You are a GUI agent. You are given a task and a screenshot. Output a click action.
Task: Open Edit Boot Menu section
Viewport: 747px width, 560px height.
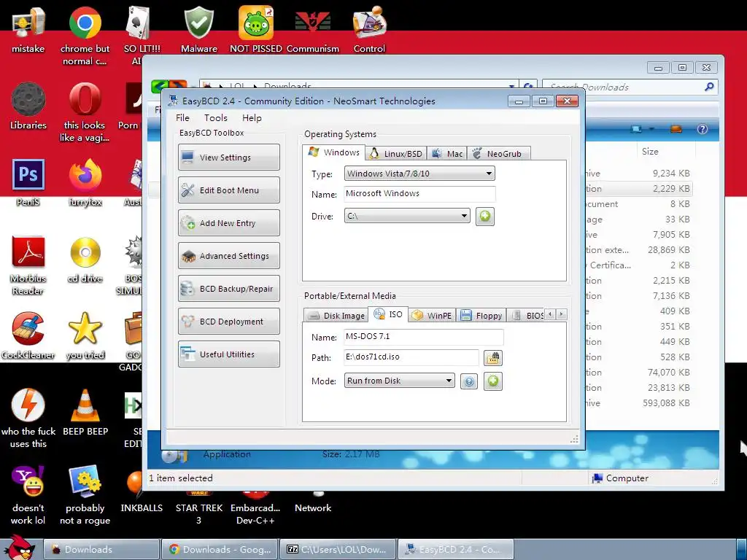click(x=228, y=190)
